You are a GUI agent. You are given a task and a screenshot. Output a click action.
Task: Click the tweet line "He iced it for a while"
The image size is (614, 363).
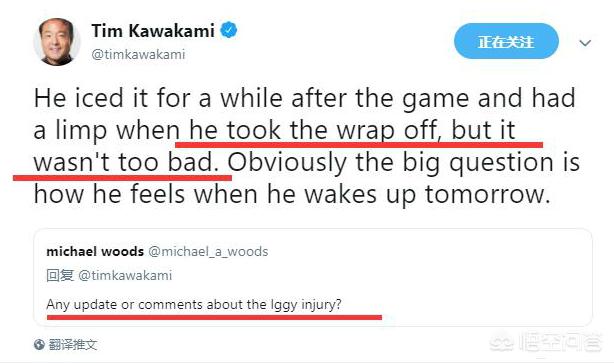coord(157,98)
